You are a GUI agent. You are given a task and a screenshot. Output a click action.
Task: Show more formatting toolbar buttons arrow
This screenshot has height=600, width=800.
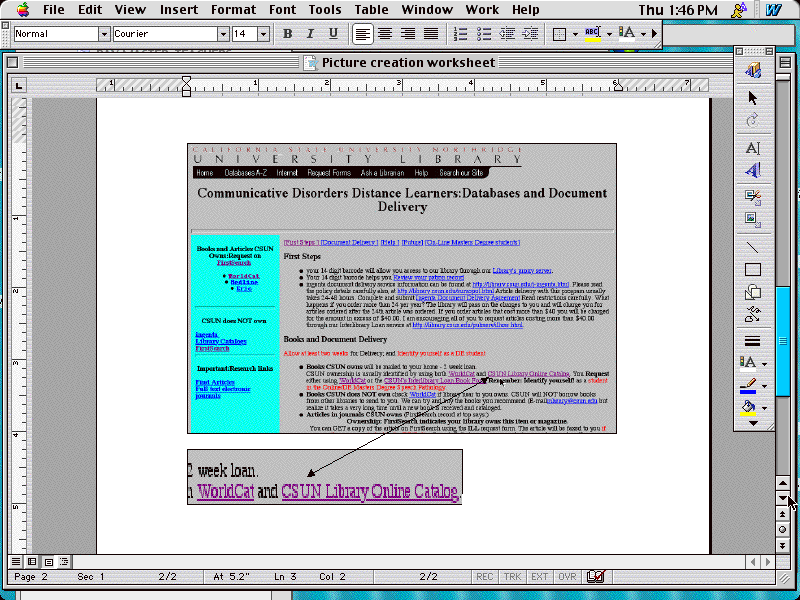[x=655, y=34]
